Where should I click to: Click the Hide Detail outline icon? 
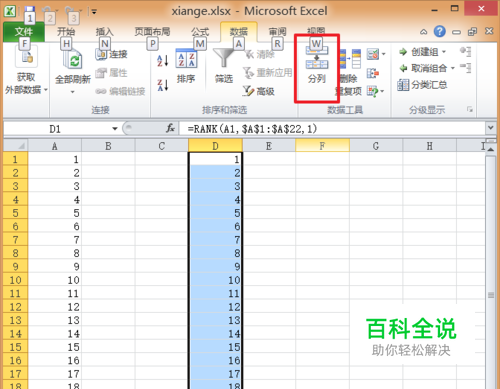coord(465,68)
